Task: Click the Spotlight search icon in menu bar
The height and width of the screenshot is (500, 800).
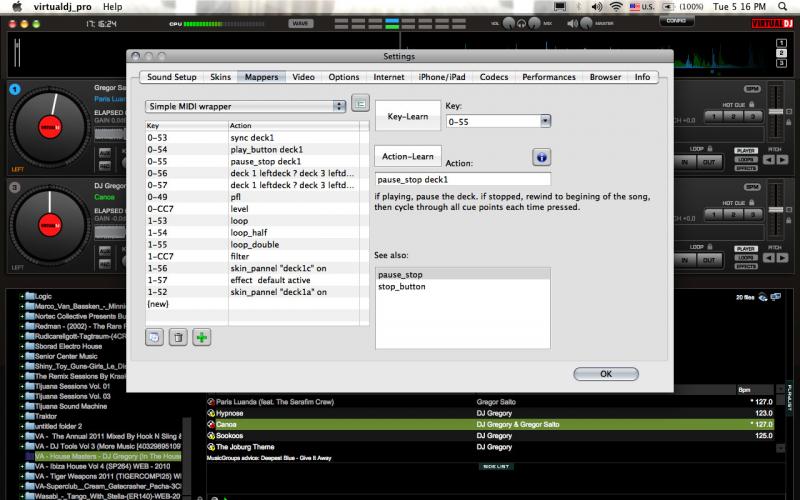Action: pyautogui.click(x=782, y=7)
